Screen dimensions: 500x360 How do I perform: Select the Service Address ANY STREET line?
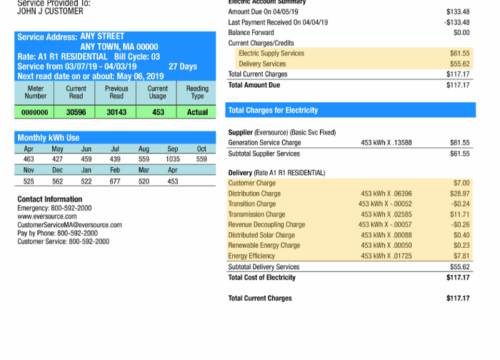[x=71, y=36]
